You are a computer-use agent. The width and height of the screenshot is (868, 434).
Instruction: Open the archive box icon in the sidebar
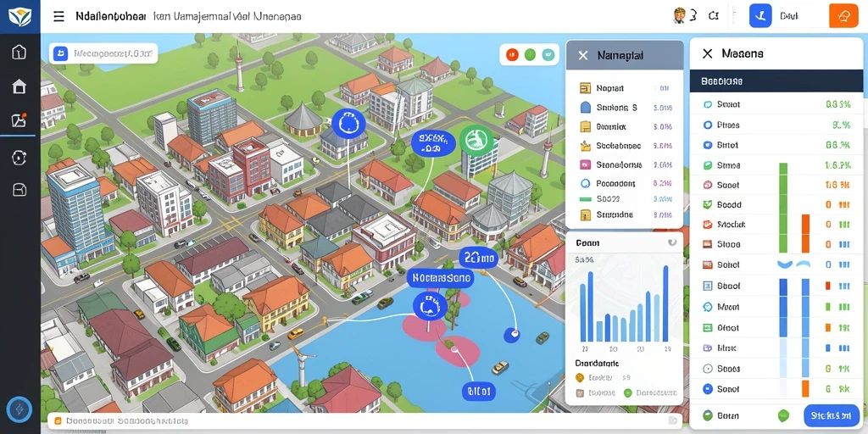point(19,190)
